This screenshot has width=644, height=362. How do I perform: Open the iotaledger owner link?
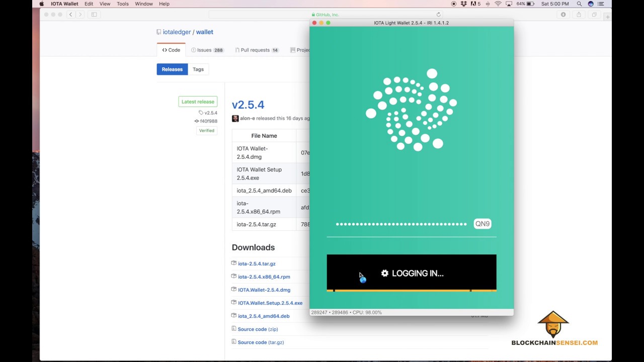[177, 32]
